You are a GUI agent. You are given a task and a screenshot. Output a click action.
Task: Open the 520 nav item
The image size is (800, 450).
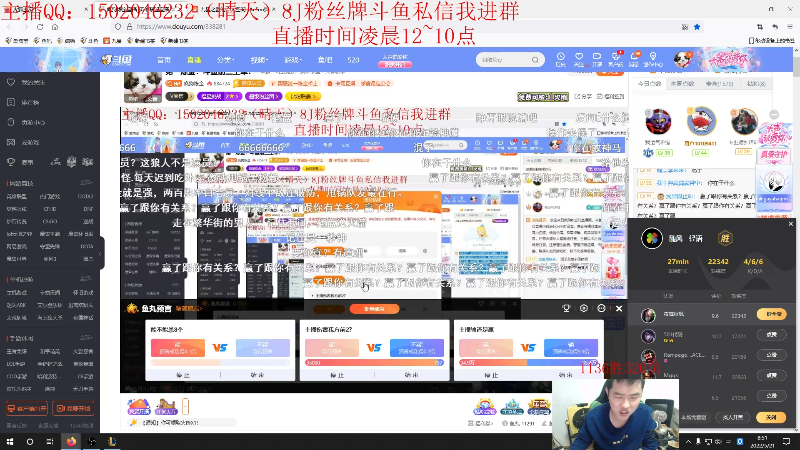click(353, 60)
